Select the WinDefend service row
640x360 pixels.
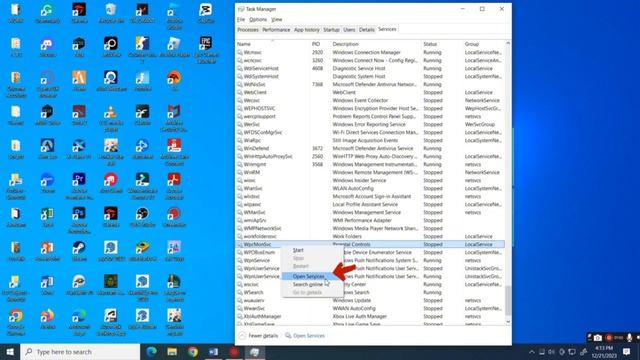[370, 149]
